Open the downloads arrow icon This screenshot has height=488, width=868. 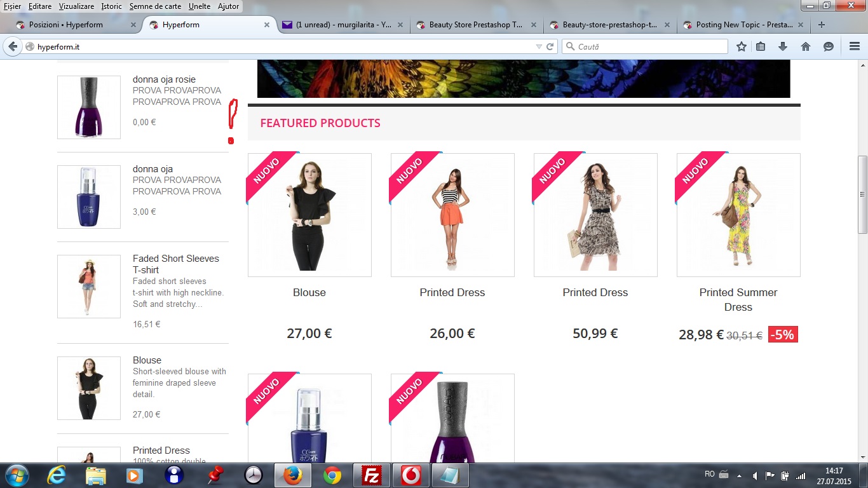click(783, 46)
